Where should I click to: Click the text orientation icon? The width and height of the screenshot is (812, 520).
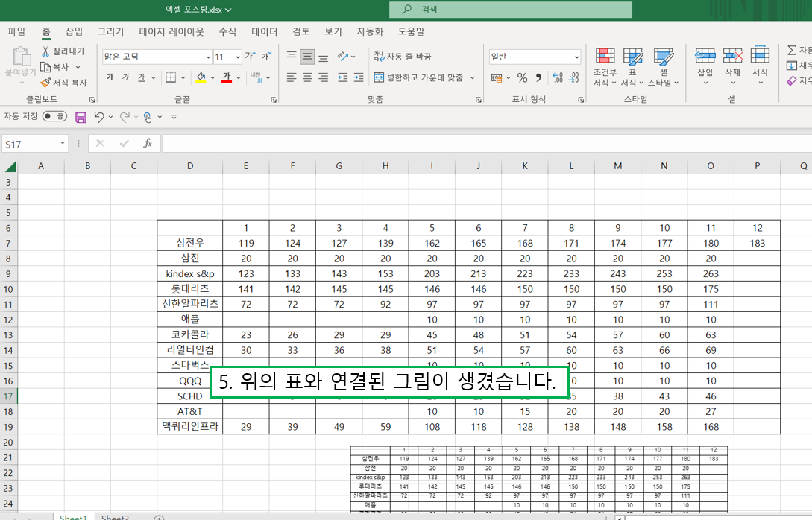[x=343, y=56]
